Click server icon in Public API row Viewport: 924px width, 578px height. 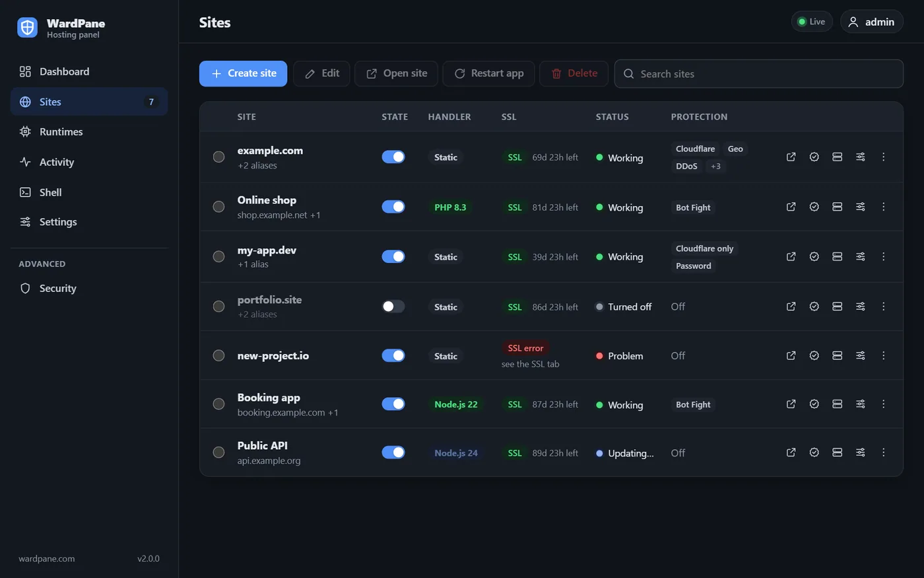click(837, 452)
